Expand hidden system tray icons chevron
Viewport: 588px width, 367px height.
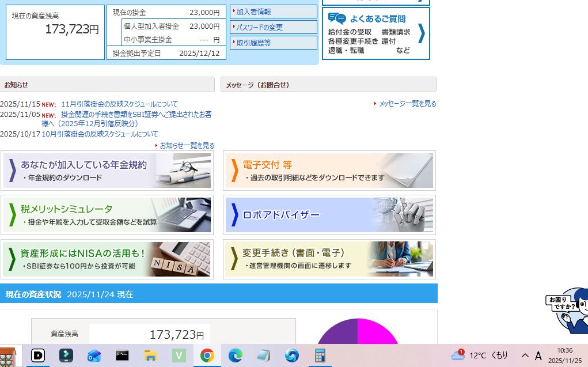(525, 355)
